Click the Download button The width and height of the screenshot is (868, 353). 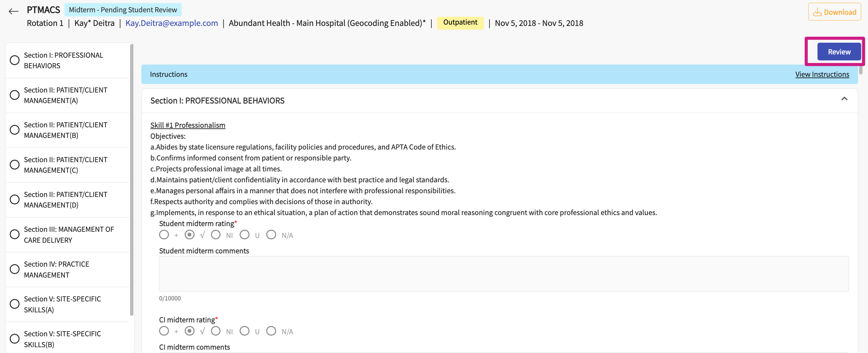834,12
